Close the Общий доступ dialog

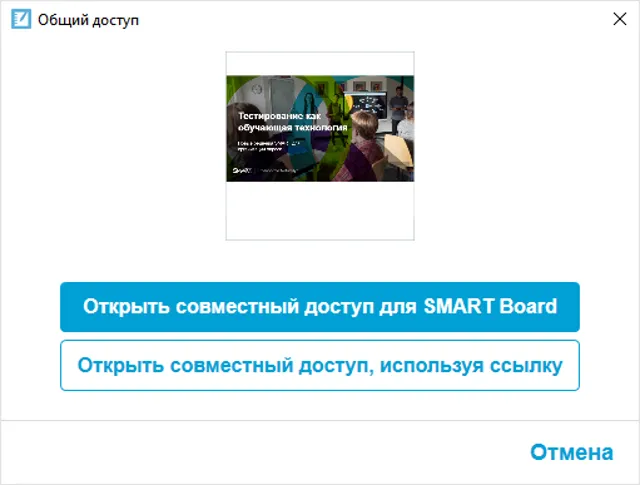620,19
